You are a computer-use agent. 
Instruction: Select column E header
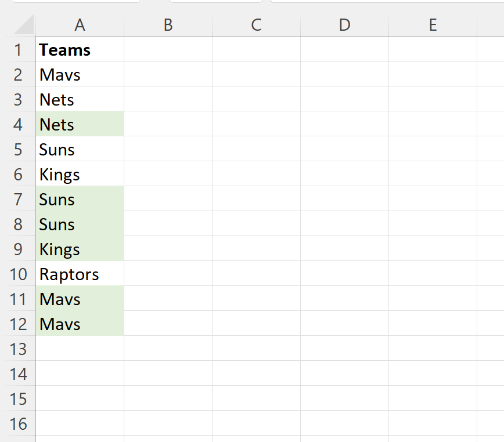(433, 25)
